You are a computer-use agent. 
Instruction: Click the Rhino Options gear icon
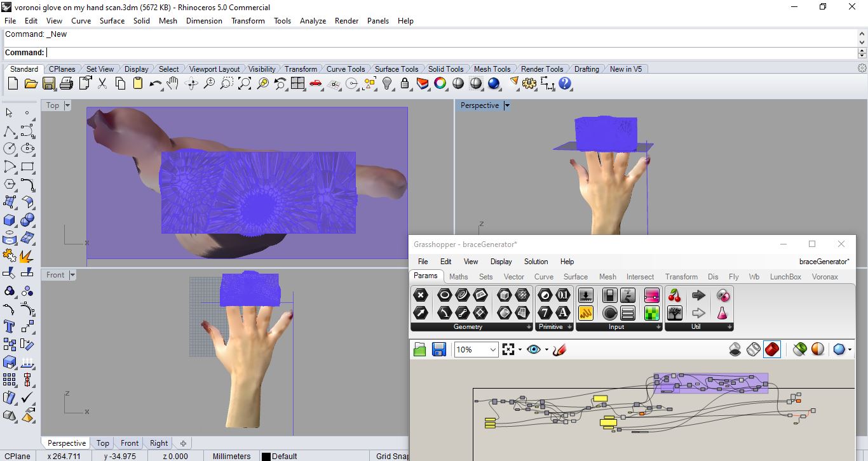tap(529, 83)
